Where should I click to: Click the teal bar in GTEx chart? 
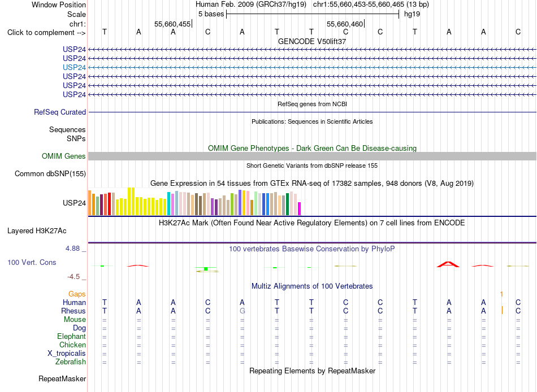(x=168, y=204)
